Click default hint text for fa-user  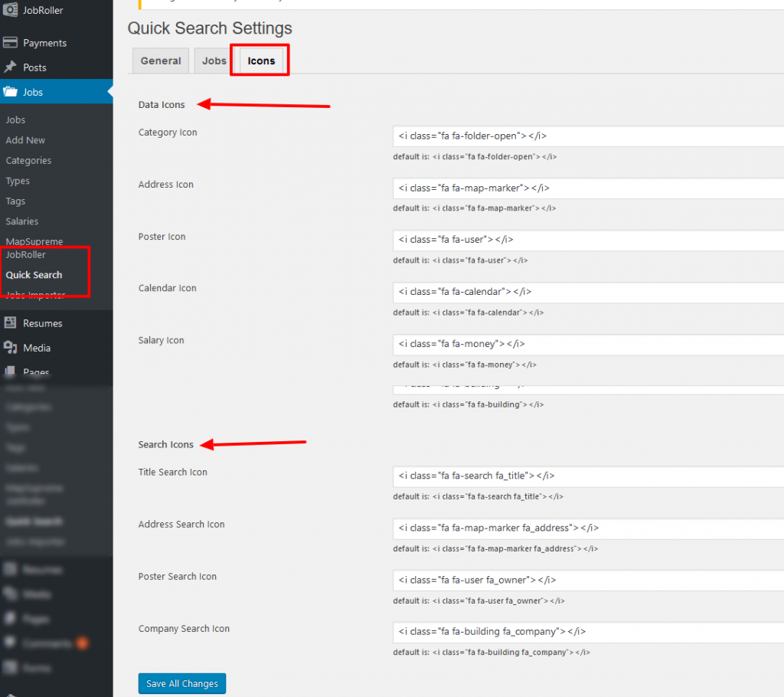tap(460, 260)
